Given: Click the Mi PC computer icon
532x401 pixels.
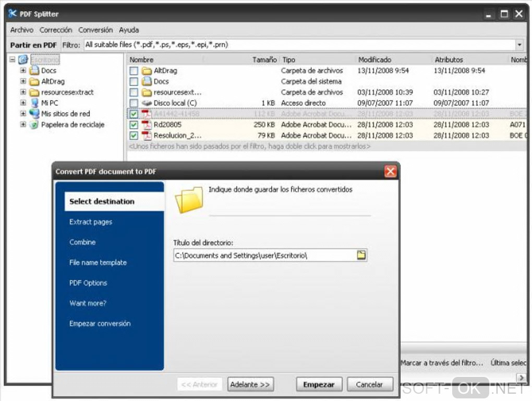Looking at the screenshot, I should pyautogui.click(x=34, y=103).
